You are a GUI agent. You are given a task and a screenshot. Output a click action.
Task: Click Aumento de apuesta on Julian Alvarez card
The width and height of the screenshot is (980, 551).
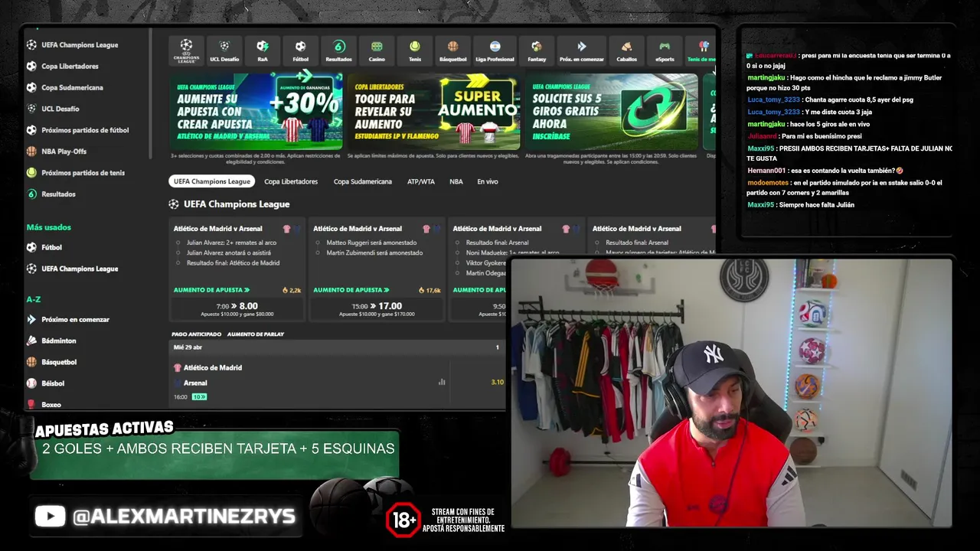(212, 290)
